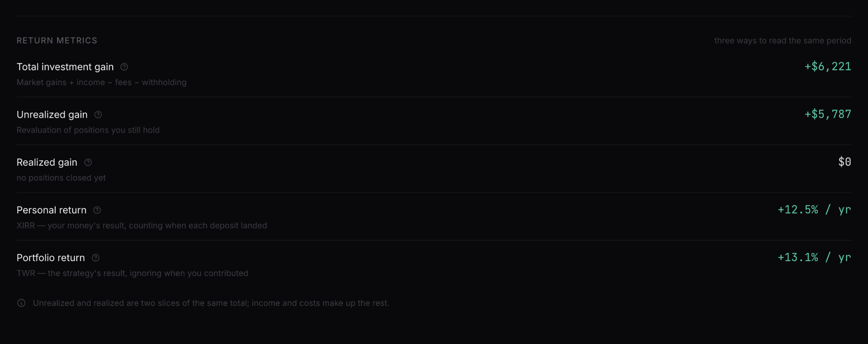Image resolution: width=868 pixels, height=344 pixels.
Task: Click the +12.5% / yr personal return
Action: coord(814,210)
